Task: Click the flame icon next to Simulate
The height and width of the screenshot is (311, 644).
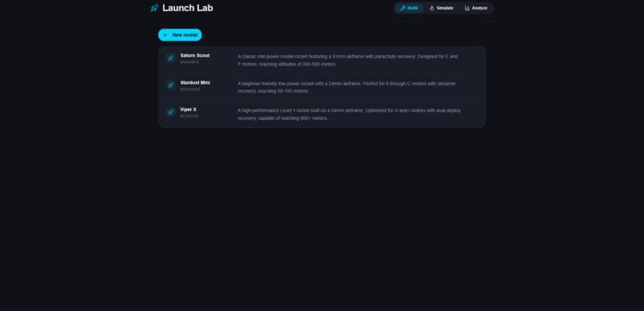Action: pos(431,8)
